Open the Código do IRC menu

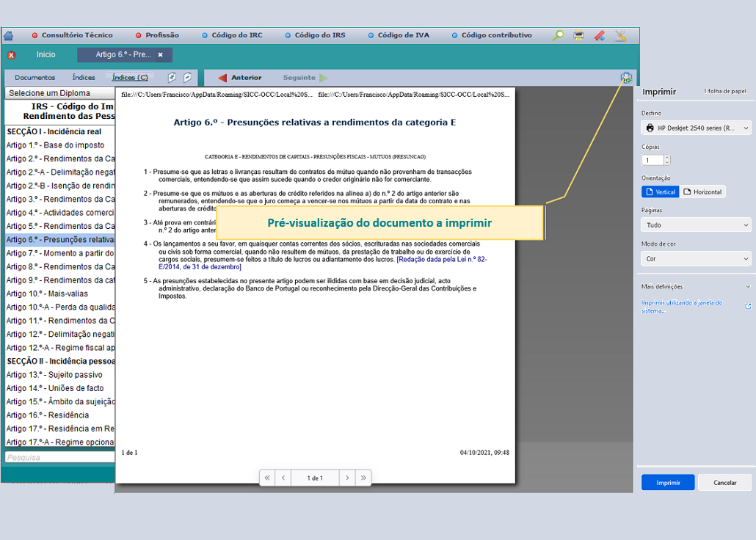coord(232,35)
